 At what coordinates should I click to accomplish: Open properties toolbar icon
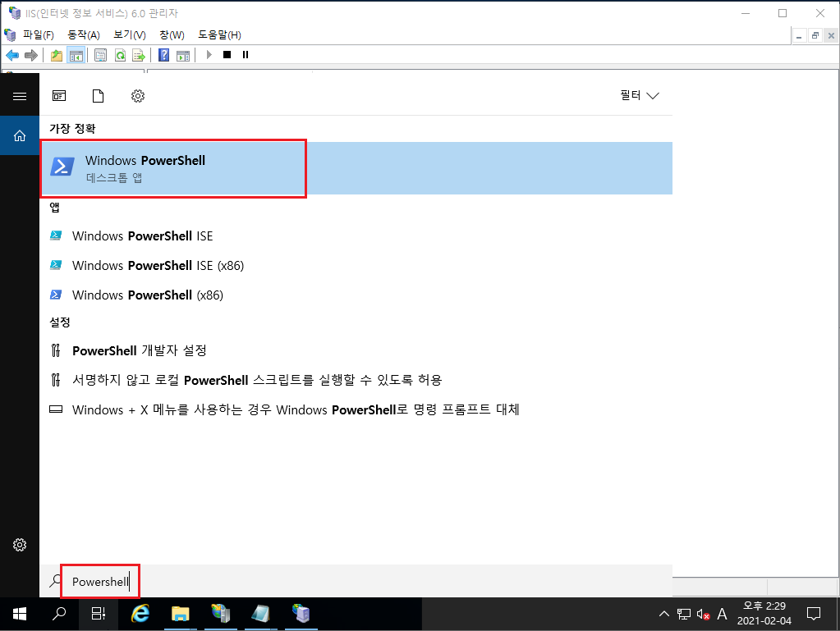[100, 55]
